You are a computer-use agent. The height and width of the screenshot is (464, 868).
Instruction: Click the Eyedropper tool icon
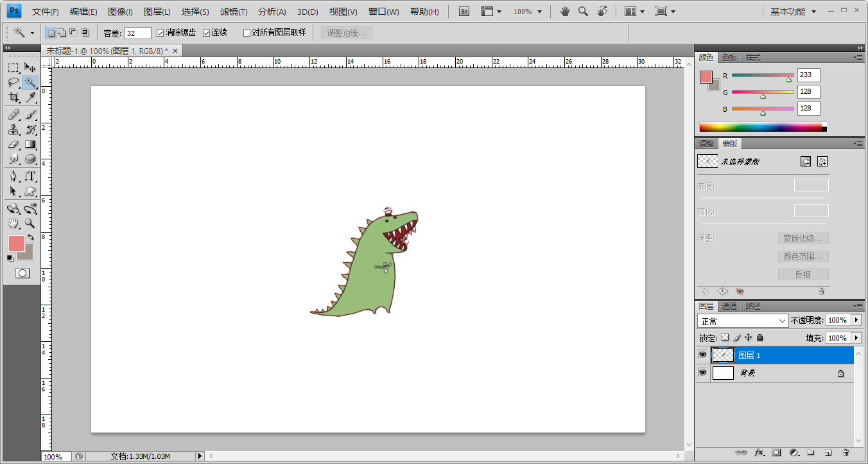pyautogui.click(x=30, y=97)
